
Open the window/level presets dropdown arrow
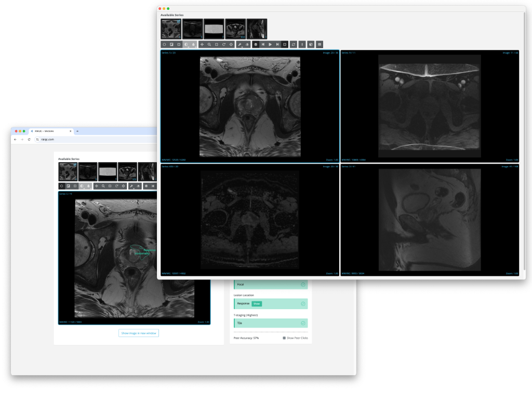click(188, 47)
